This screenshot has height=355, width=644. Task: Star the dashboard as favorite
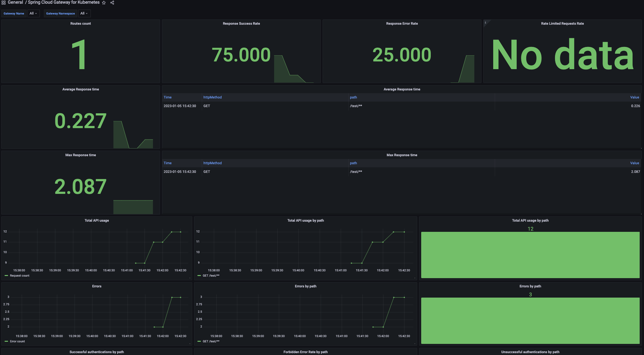[104, 2]
